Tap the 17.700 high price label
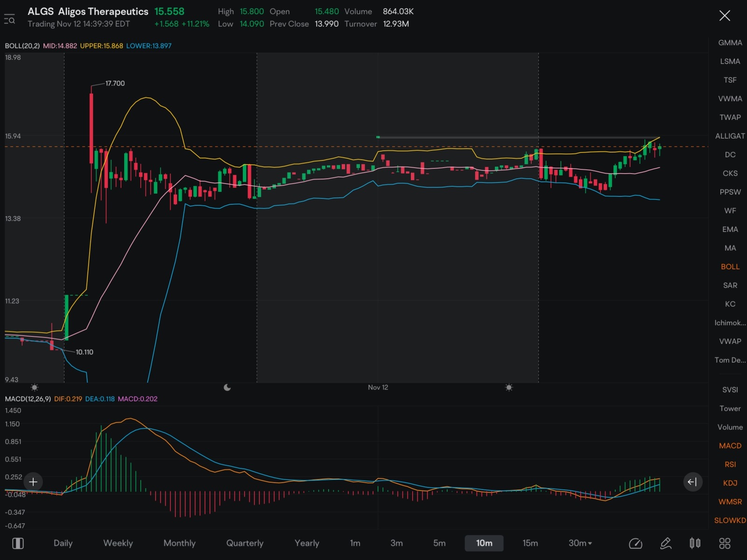 (115, 84)
